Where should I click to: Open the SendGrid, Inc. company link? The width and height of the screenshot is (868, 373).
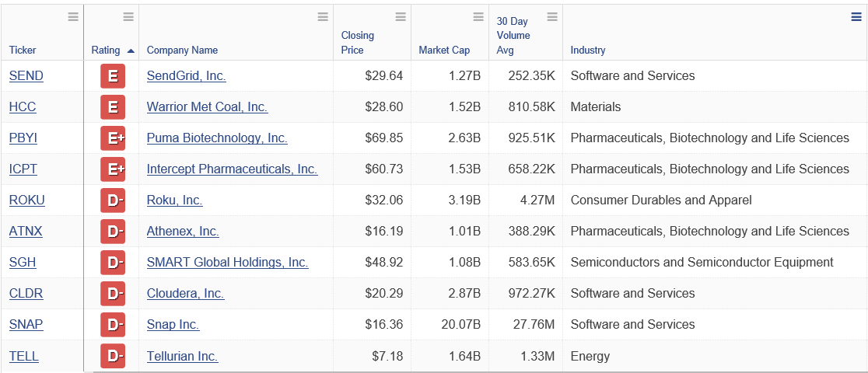(187, 76)
